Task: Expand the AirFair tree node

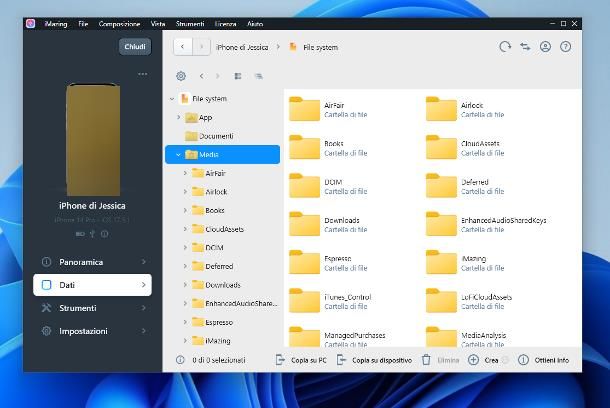Action: point(185,173)
